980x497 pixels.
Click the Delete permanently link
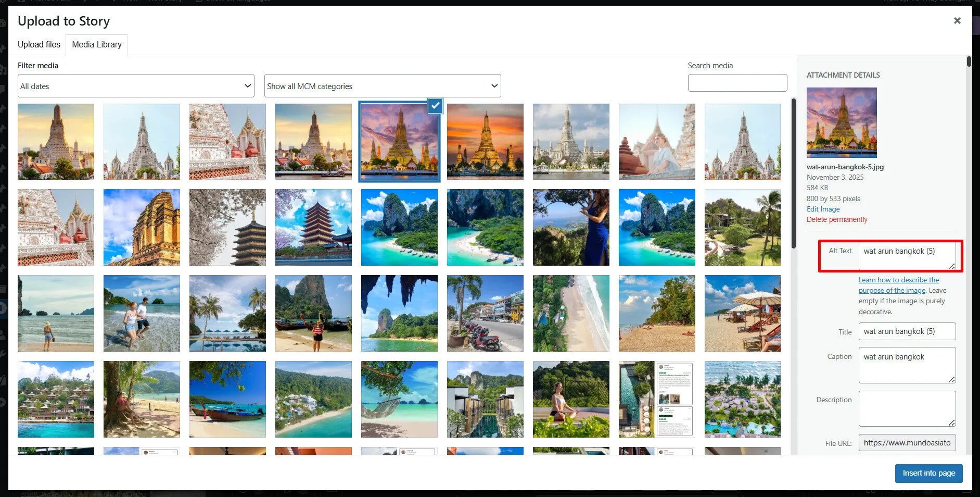837,219
